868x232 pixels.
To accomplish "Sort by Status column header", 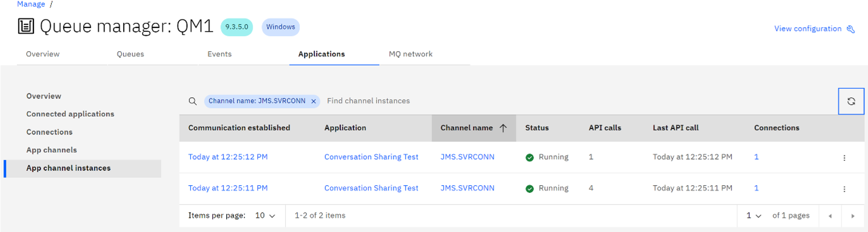I will point(537,128).
